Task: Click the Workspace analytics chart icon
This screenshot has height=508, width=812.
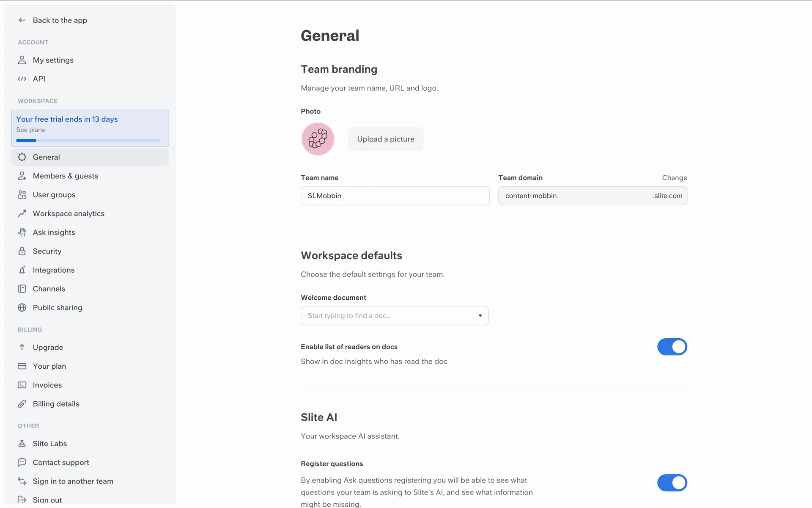Action: (x=22, y=213)
